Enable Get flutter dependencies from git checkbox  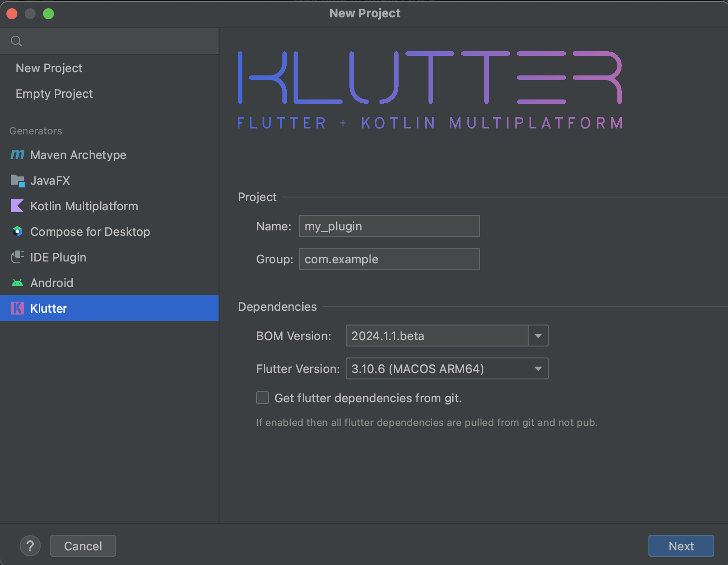point(262,398)
